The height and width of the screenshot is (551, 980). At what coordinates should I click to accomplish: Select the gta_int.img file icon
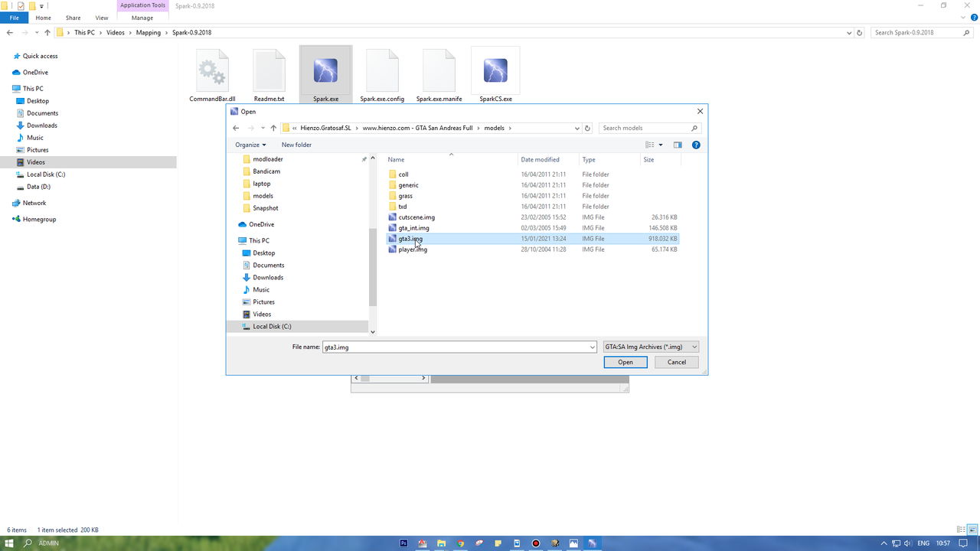click(x=392, y=228)
